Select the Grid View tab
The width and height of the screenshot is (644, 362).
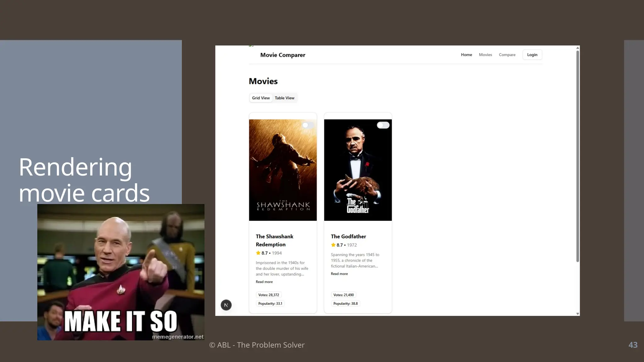click(x=261, y=98)
